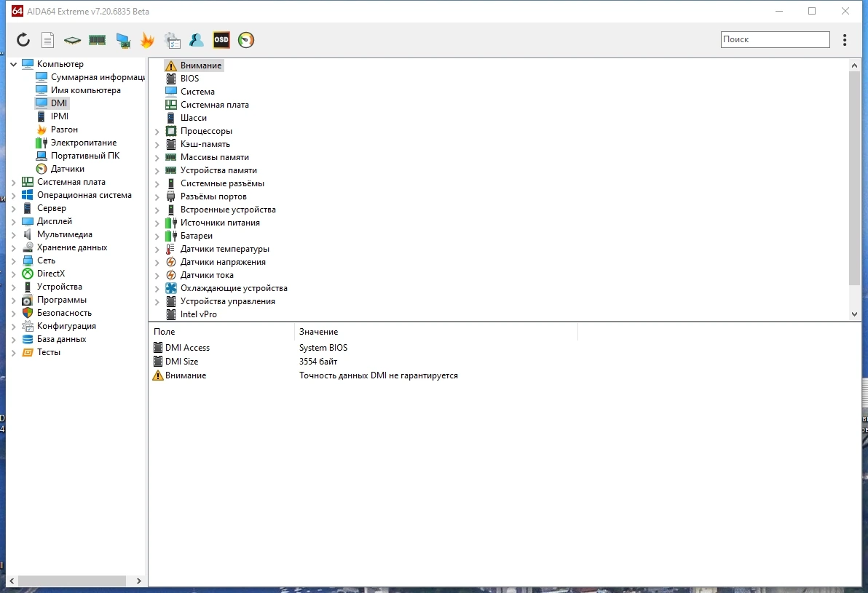Screen dimensions: 868x593
Task: Click the Программы sidebar icon
Action: tap(28, 300)
